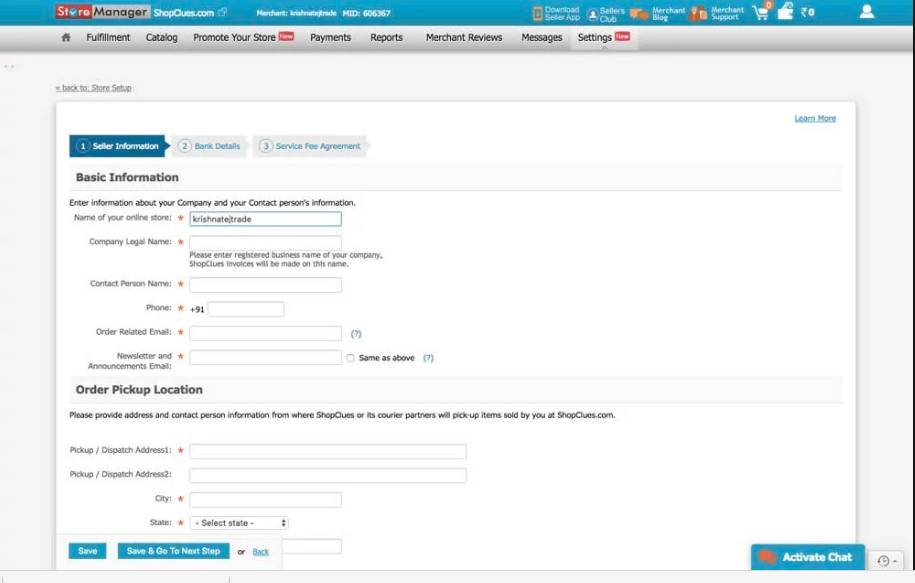Check the 'Same as above' checkbox
This screenshot has width=915, height=583.
pyautogui.click(x=350, y=358)
